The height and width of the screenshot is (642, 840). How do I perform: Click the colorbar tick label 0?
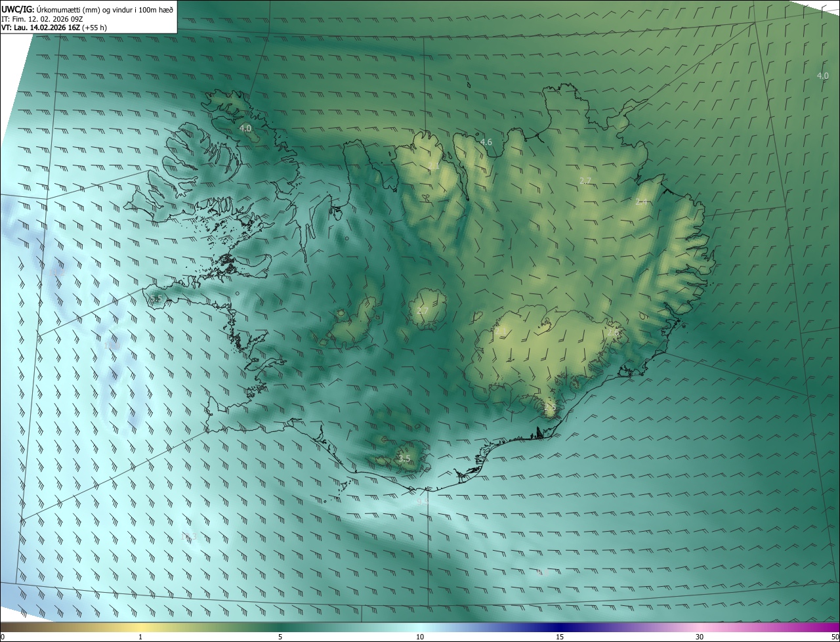[x=3, y=637]
